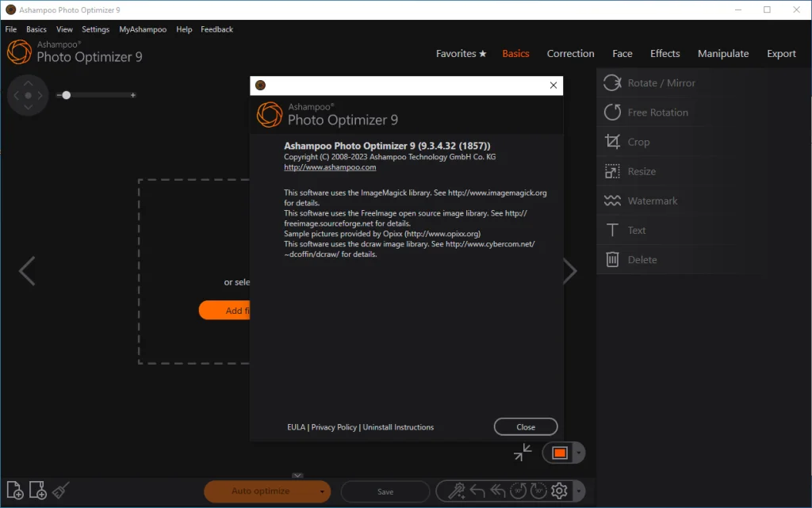Click the Copyright 2008-2023 Ashampoo text
This screenshot has height=508, width=812.
click(x=389, y=157)
